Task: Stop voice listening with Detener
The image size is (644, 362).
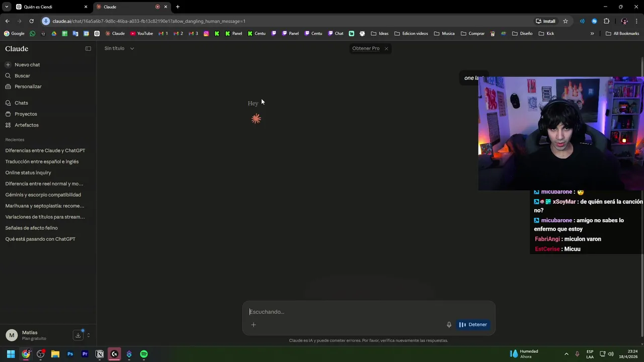Action: coord(473,325)
